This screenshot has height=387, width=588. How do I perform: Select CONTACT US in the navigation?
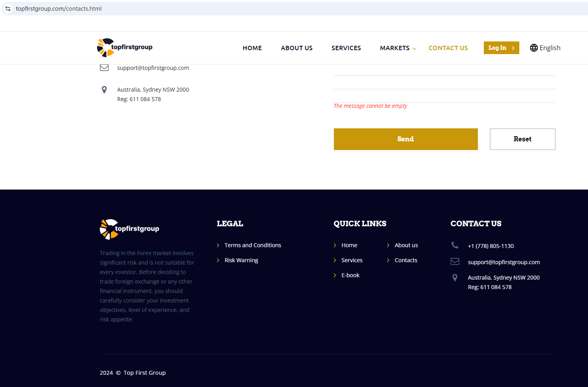pos(448,48)
